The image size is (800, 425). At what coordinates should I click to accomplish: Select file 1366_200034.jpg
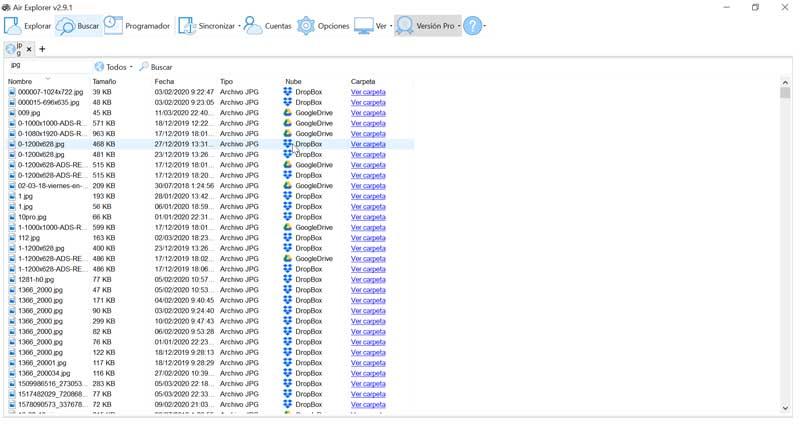(x=44, y=373)
